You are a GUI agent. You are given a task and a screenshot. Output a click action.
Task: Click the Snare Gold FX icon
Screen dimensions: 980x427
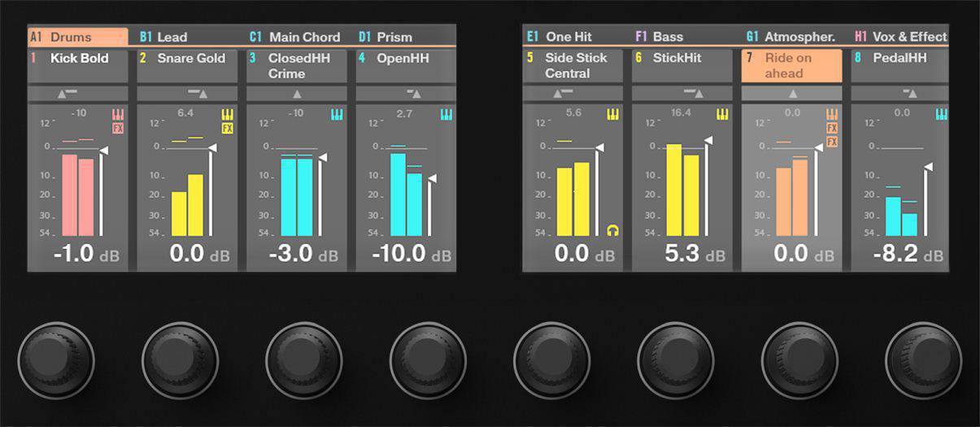tap(227, 129)
